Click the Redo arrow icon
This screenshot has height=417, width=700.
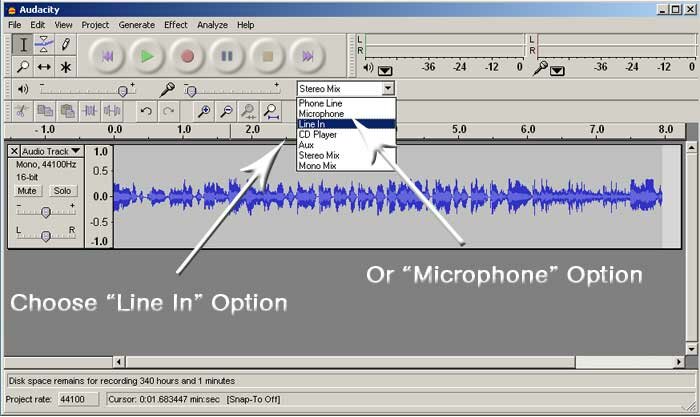tap(168, 111)
